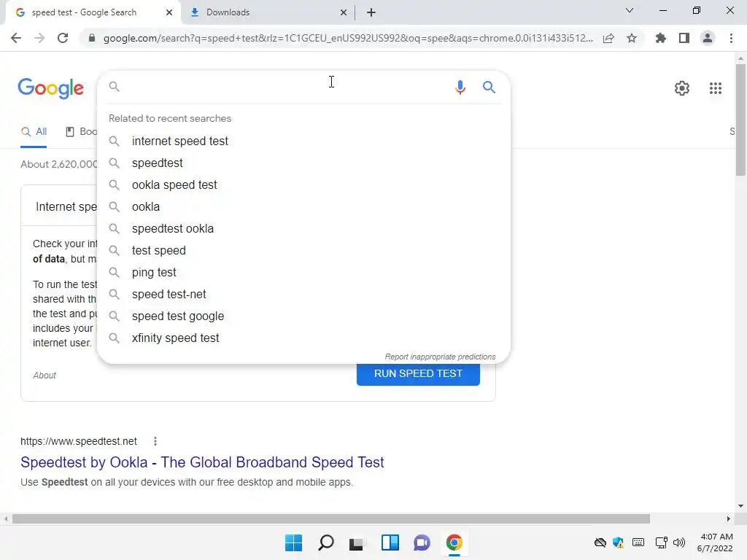Click the volume icon in system tray

coord(679,542)
